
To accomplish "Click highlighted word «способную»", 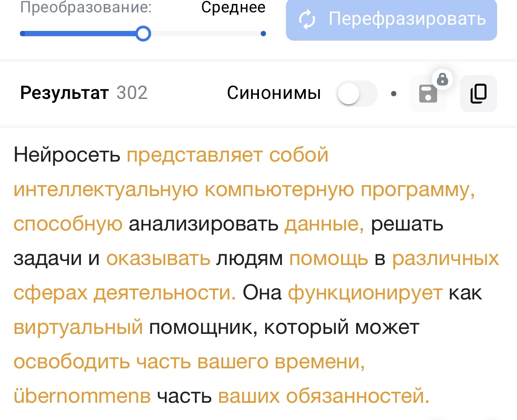I will pyautogui.click(x=68, y=224).
